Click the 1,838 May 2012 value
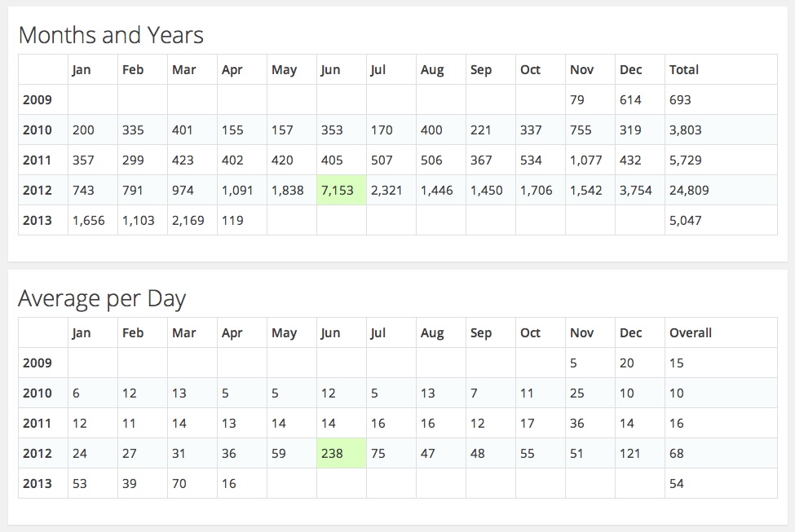The width and height of the screenshot is (795, 532). coord(287,191)
